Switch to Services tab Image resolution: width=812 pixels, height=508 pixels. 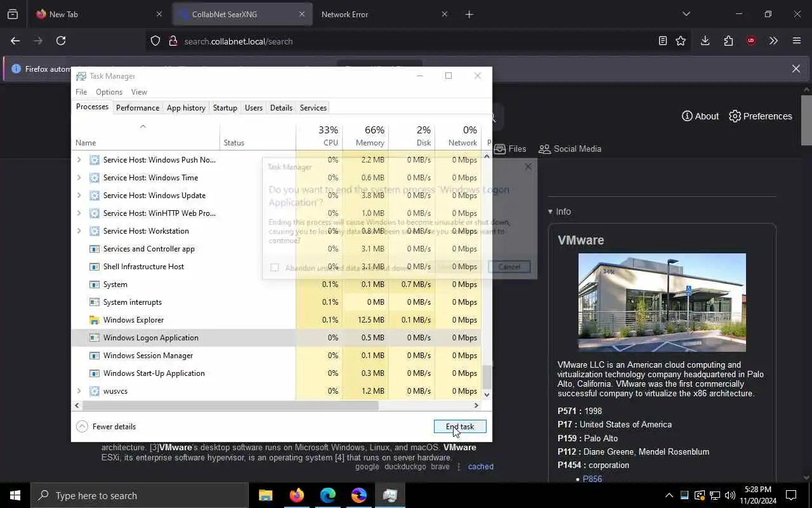(x=313, y=108)
